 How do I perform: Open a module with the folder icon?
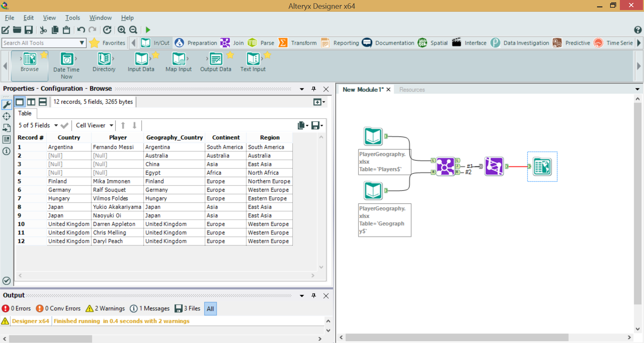[17, 30]
